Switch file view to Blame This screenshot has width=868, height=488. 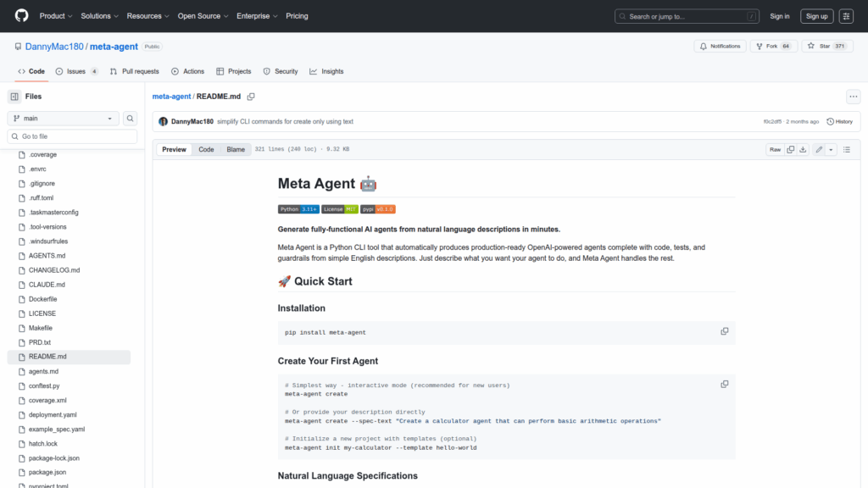click(236, 149)
